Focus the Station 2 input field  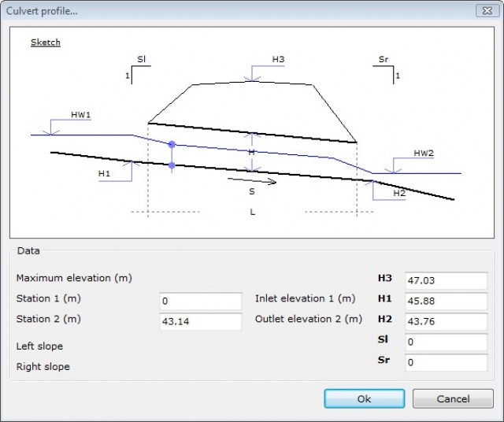click(x=200, y=321)
